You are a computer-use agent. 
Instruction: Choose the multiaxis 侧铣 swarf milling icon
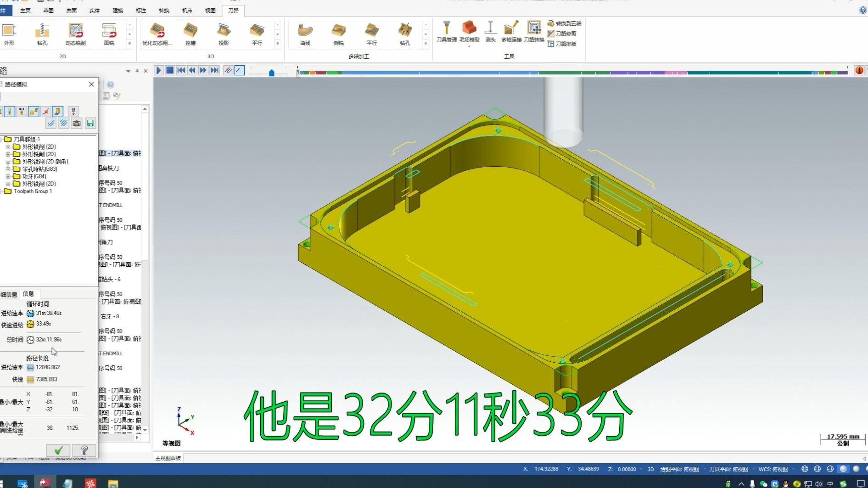click(338, 34)
